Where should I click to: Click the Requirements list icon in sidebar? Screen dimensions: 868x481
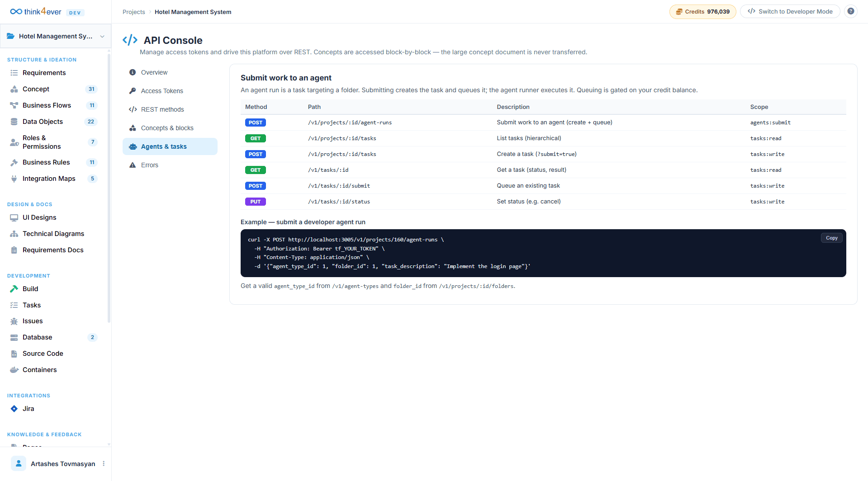[x=14, y=73]
